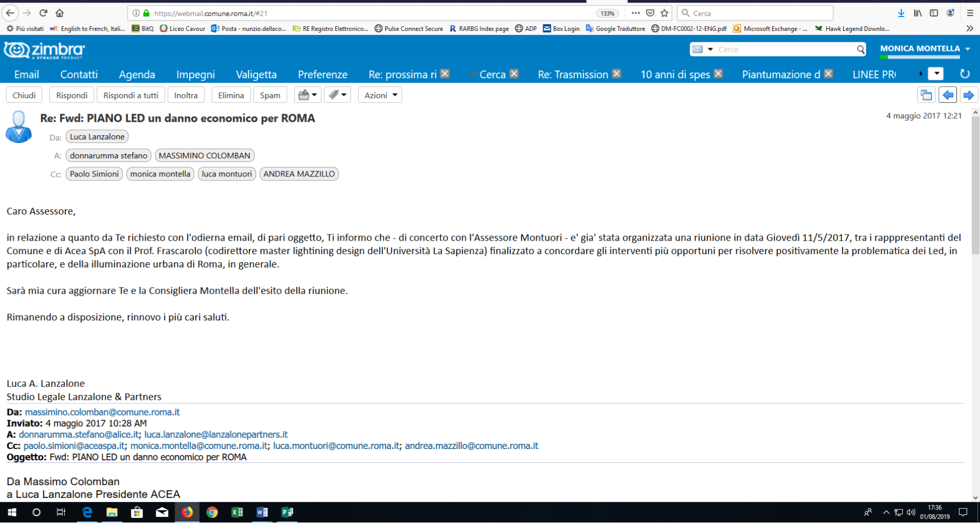Click browser back arrow
Image resolution: width=980 pixels, height=523 pixels.
click(x=10, y=13)
